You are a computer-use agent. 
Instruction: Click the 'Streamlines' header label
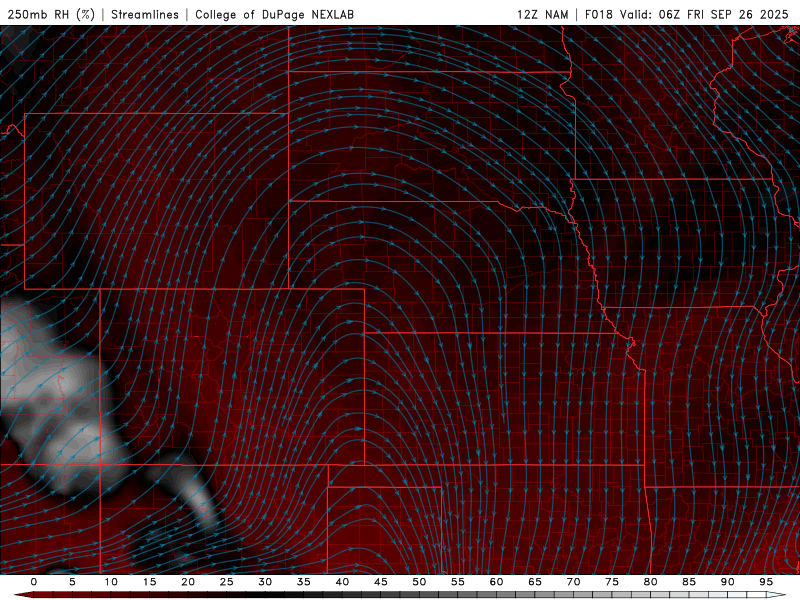pyautogui.click(x=145, y=14)
